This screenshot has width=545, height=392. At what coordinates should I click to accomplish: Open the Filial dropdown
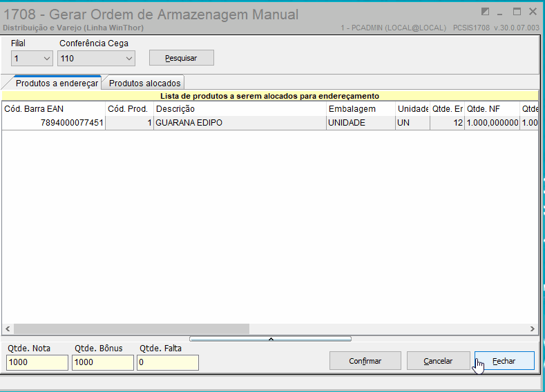tap(32, 59)
